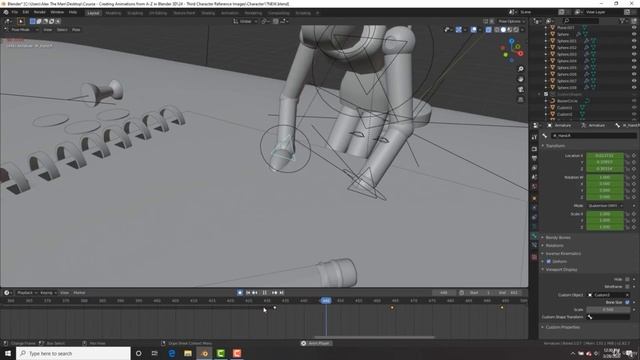640x360 pixels.
Task: Toggle visibility of Sphere.001 in outliner
Action: coord(634,41)
